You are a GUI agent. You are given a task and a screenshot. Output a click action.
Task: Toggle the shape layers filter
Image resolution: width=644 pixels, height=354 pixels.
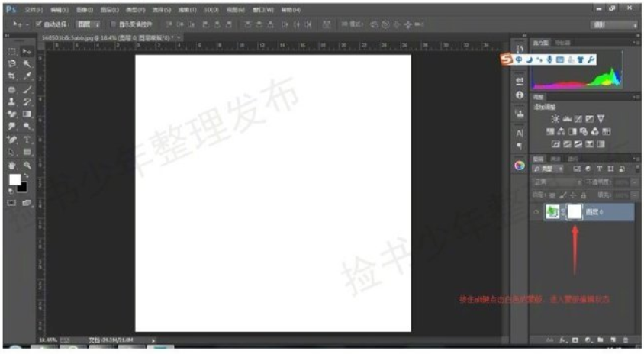tap(610, 169)
